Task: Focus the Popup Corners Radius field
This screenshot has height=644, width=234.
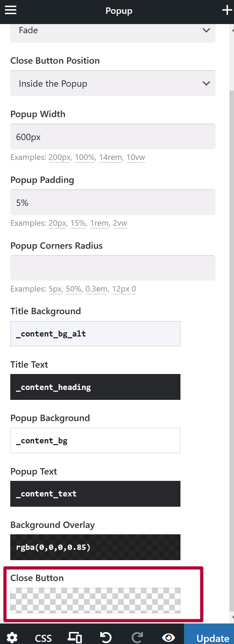Action: click(x=113, y=268)
